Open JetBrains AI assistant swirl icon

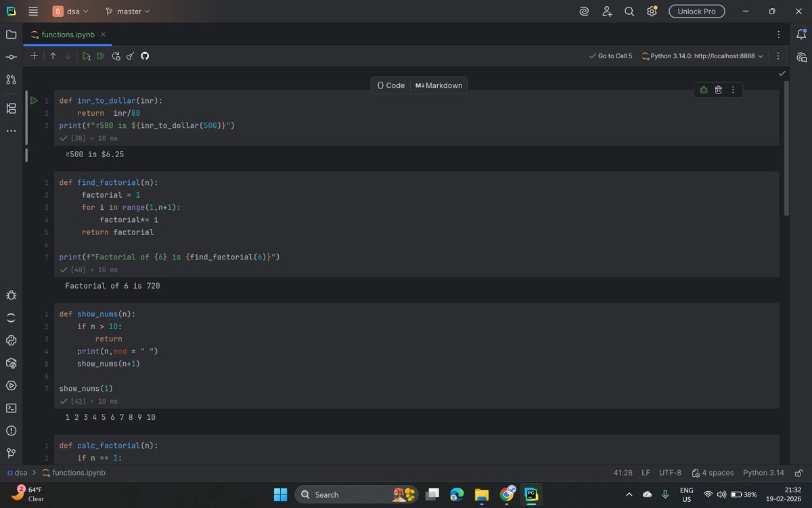(585, 12)
